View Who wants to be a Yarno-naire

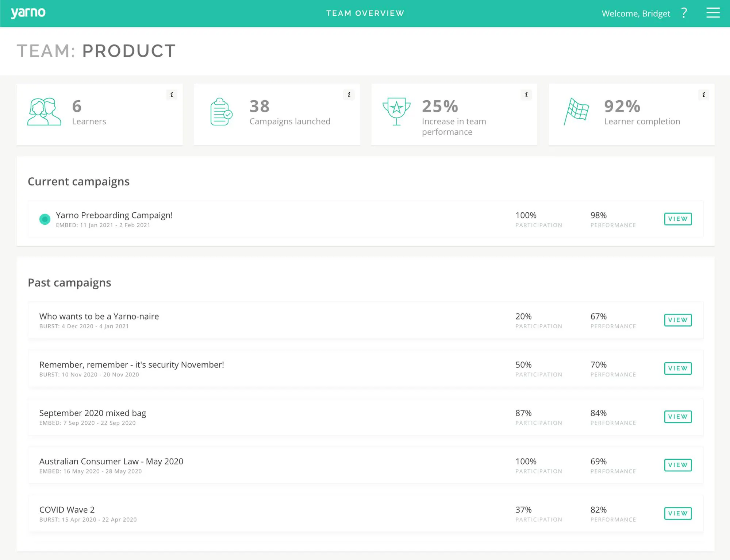[678, 320]
